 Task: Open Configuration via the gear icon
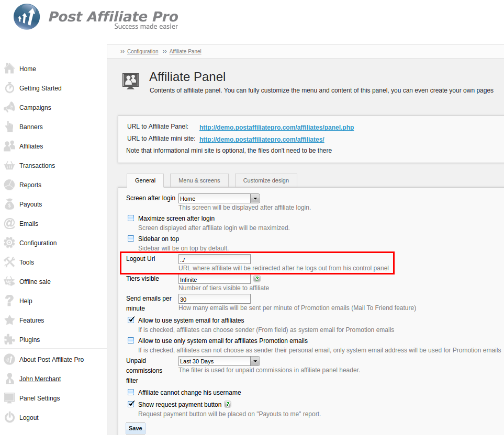point(9,243)
